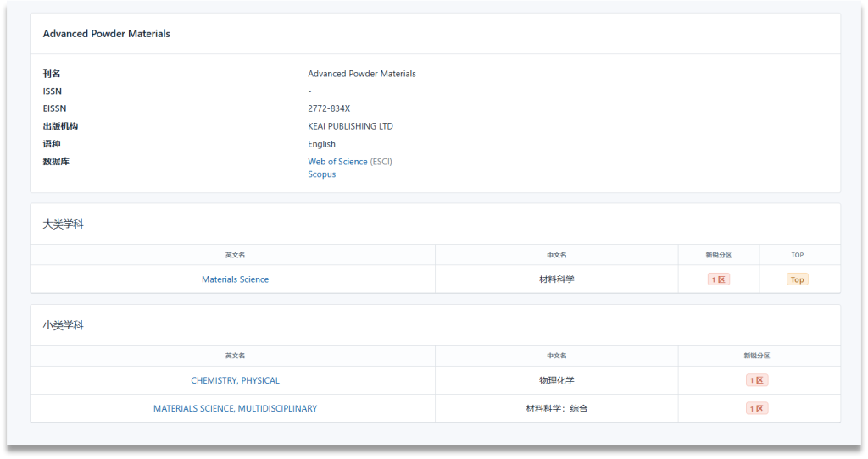This screenshot has height=459, width=868.
Task: Open the Scopus database link
Action: [321, 174]
